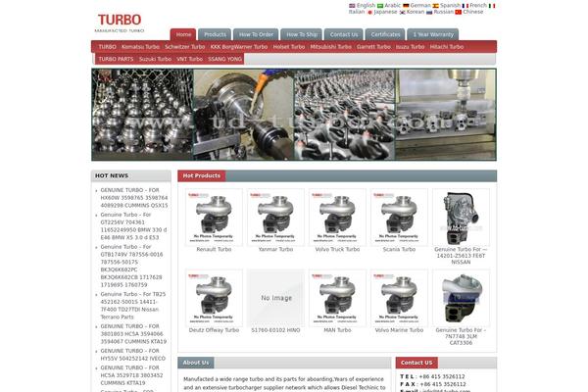588x392 pixels.
Task: Open the Home tab
Action: coord(183,34)
